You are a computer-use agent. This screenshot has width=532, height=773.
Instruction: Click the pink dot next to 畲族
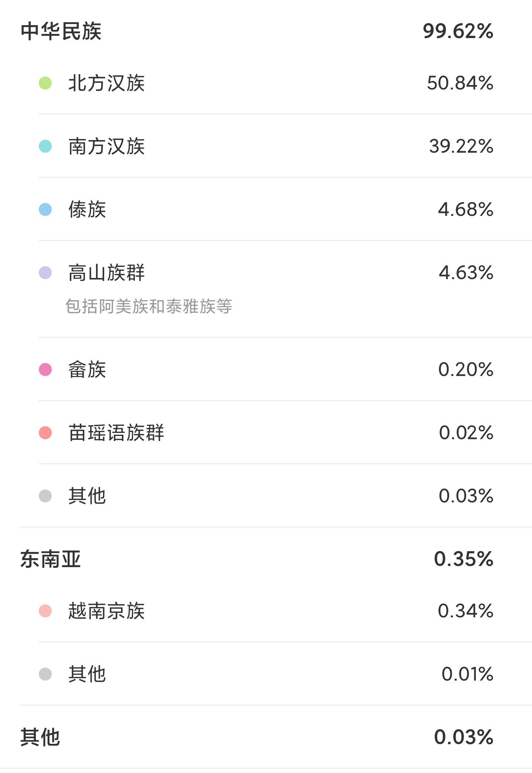click(45, 370)
